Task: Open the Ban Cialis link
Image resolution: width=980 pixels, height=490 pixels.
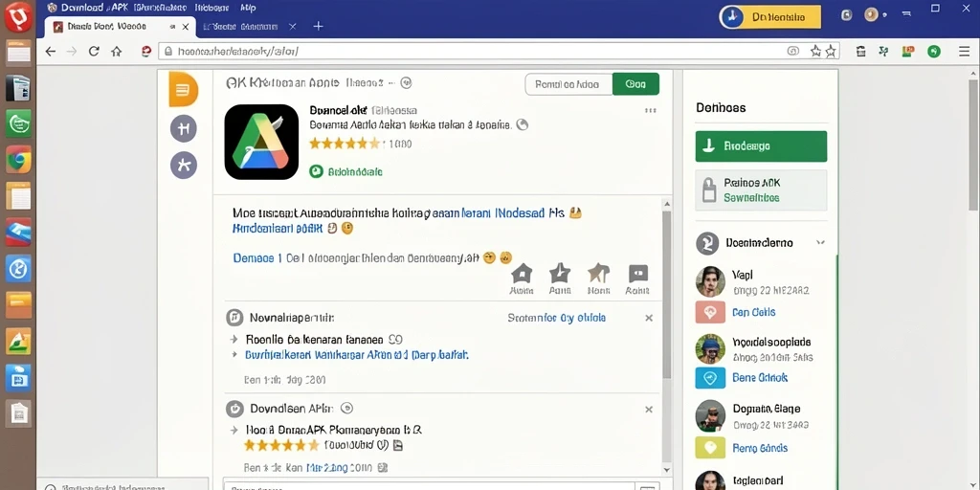Action: click(754, 313)
